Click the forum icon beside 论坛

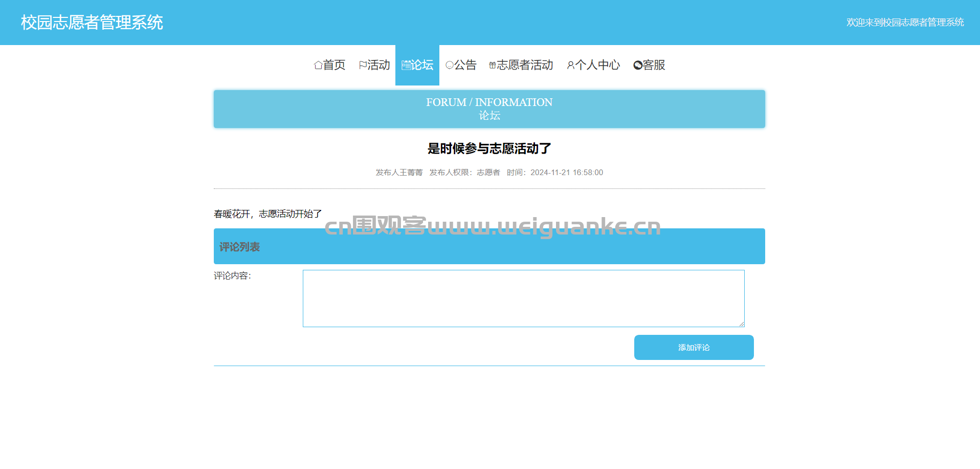coord(406,65)
